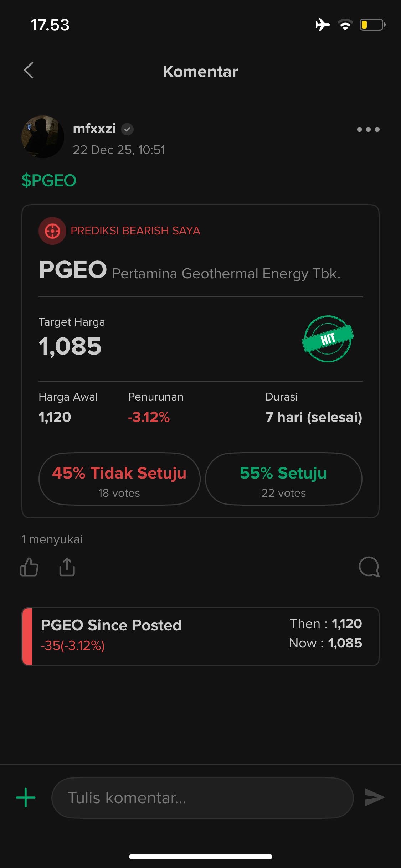
Task: Open the $PGEO ticker link
Action: pyautogui.click(x=49, y=180)
